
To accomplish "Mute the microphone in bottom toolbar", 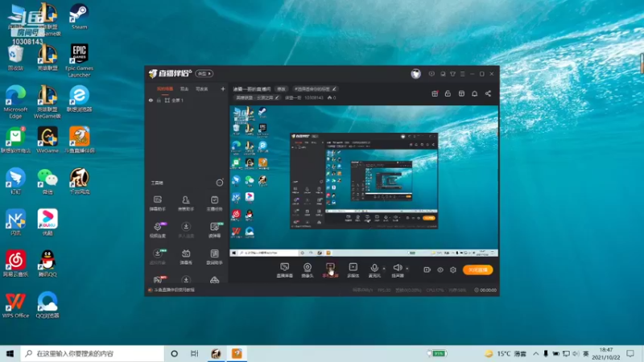I will [x=374, y=270].
